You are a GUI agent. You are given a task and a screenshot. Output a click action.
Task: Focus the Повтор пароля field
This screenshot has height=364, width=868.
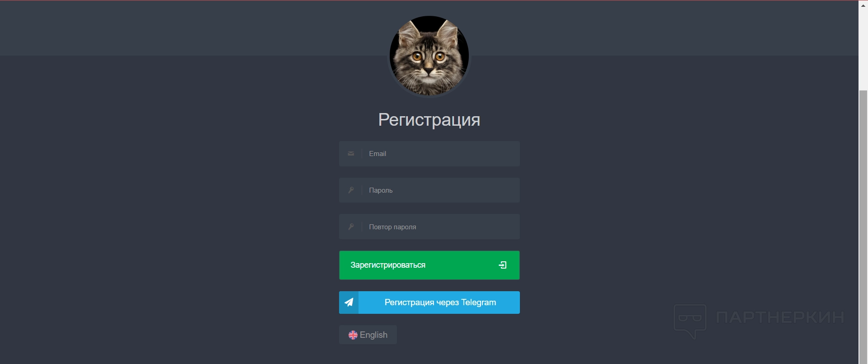pos(429,227)
